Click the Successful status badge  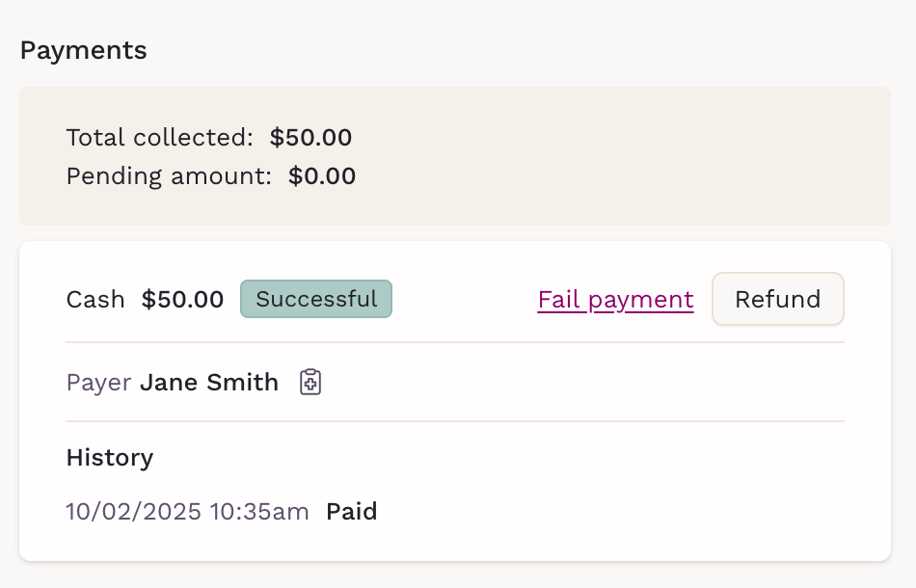point(316,299)
